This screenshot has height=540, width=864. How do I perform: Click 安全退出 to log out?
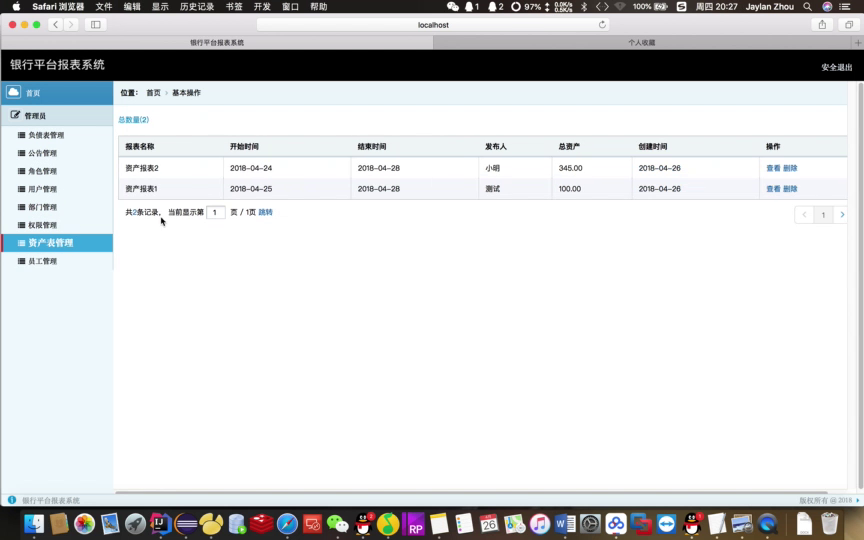836,67
